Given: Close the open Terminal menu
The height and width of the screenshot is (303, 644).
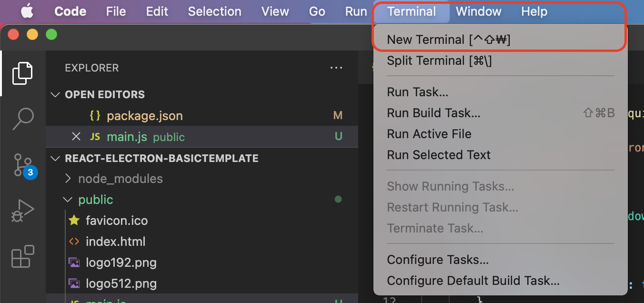Looking at the screenshot, I should click(x=412, y=11).
